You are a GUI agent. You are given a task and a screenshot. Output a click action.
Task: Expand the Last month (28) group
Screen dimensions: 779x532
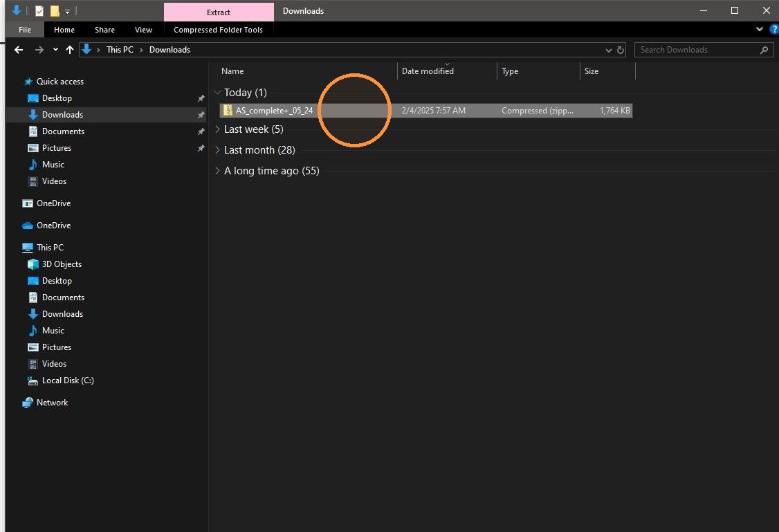(217, 150)
